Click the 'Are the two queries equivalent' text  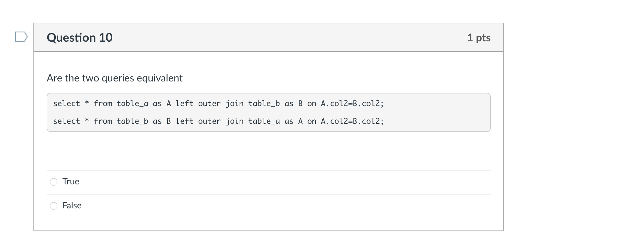(114, 78)
